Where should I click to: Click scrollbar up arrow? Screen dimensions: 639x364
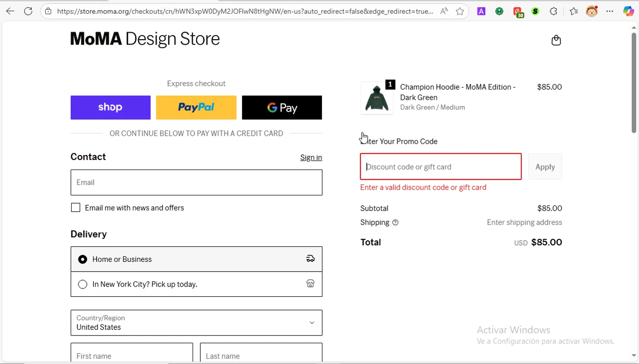(x=634, y=27)
